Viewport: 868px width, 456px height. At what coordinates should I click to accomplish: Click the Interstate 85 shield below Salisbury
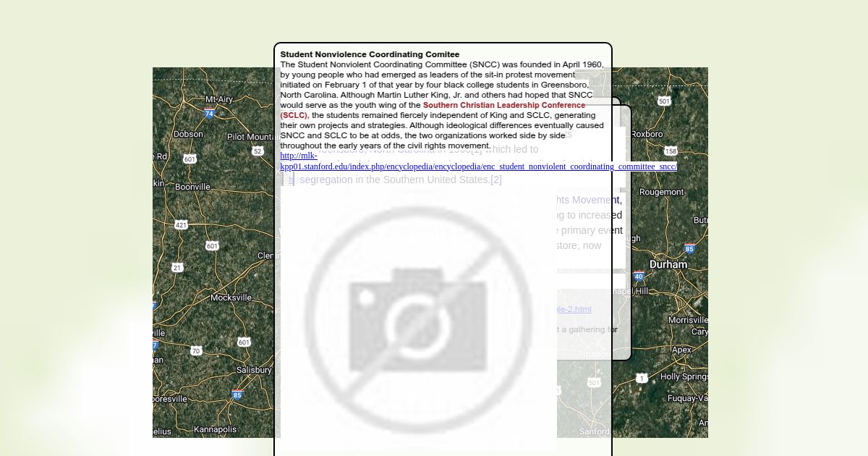click(x=237, y=395)
